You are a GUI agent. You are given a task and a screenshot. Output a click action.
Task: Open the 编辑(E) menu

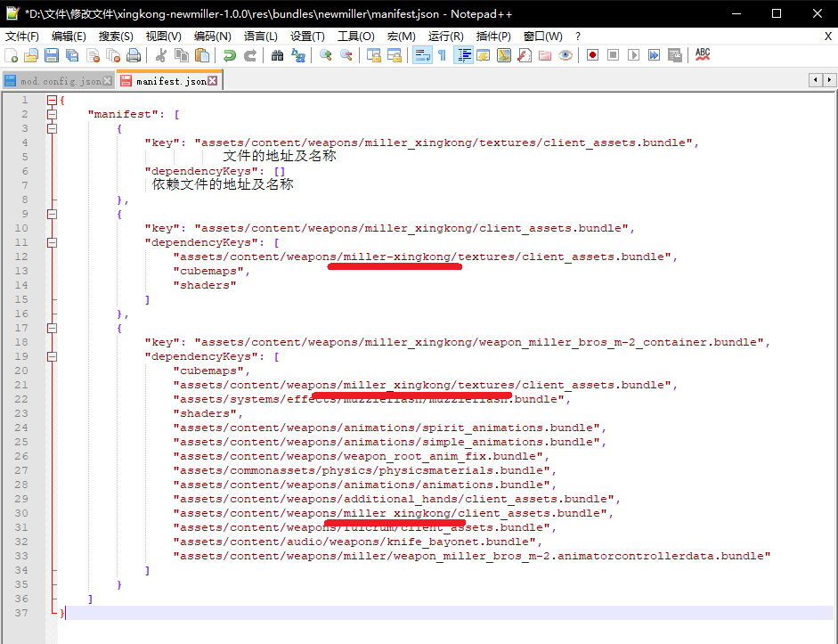pos(69,37)
